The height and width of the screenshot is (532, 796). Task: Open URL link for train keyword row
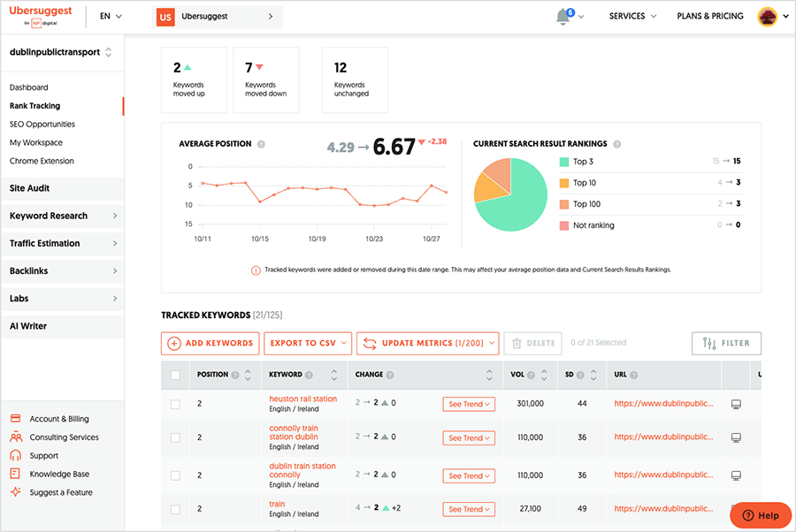[663, 508]
